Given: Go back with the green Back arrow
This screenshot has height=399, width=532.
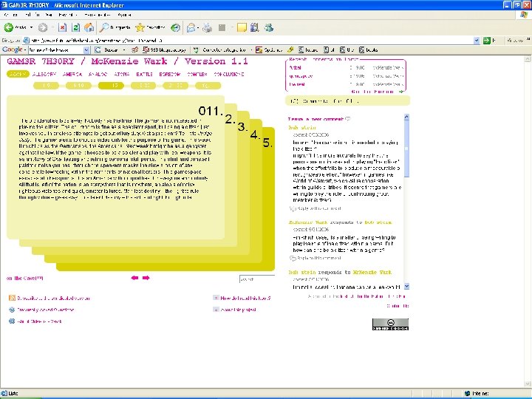Looking at the screenshot, I should 9,27.
